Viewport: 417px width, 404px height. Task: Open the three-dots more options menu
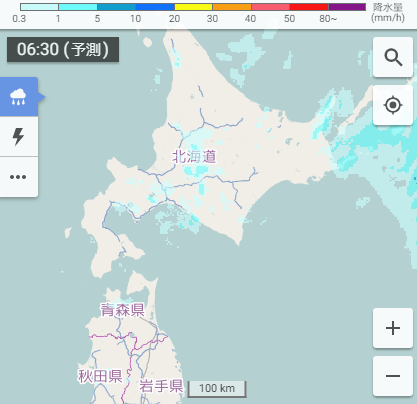pos(19,177)
